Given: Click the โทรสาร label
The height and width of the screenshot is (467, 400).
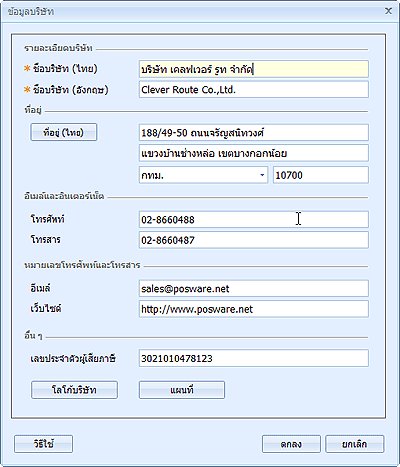Looking at the screenshot, I should pyautogui.click(x=45, y=240).
